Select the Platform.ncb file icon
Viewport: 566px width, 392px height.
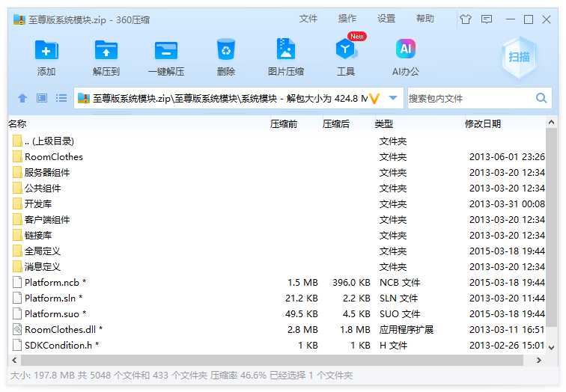click(x=17, y=282)
